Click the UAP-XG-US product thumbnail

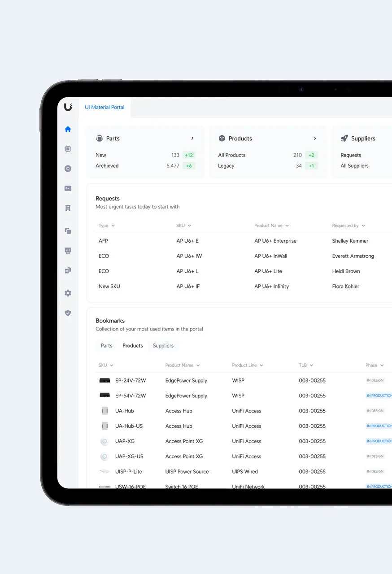105,457
